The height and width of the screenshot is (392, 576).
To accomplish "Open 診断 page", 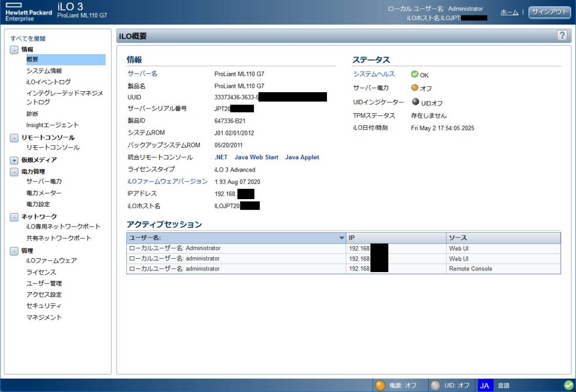I will pos(32,114).
